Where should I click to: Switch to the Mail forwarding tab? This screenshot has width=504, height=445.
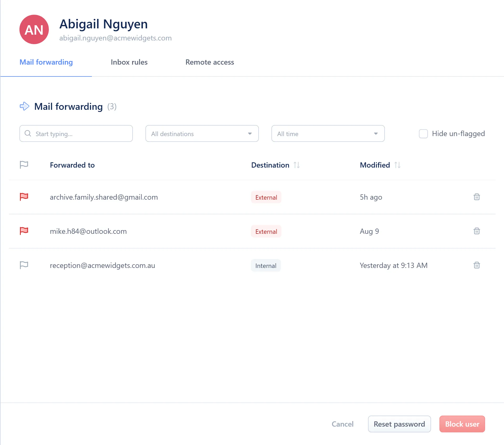(46, 62)
